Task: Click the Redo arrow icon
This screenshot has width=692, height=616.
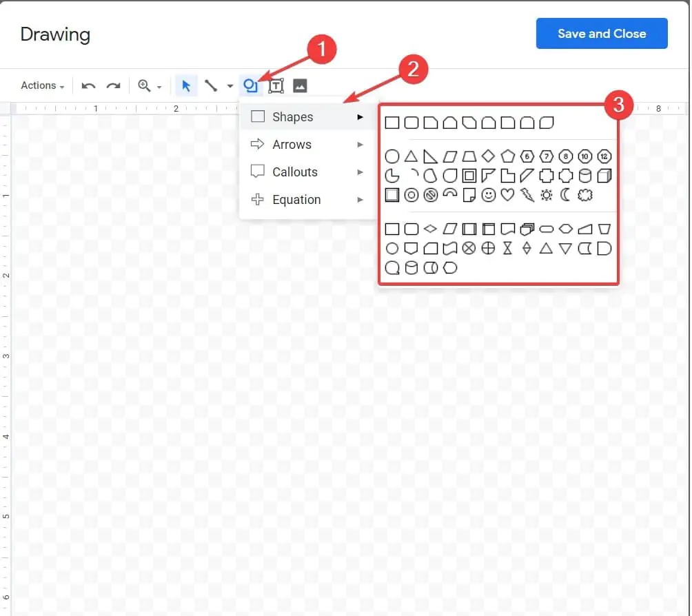Action: click(x=114, y=85)
